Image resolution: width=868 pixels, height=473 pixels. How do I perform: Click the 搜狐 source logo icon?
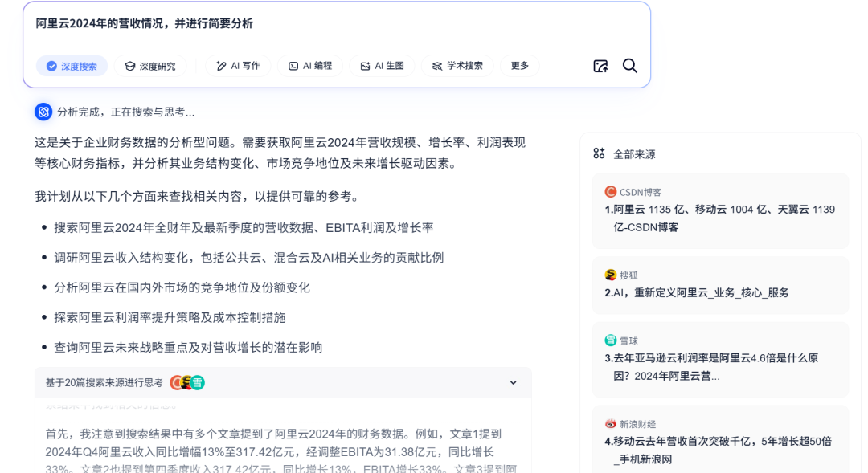click(611, 275)
